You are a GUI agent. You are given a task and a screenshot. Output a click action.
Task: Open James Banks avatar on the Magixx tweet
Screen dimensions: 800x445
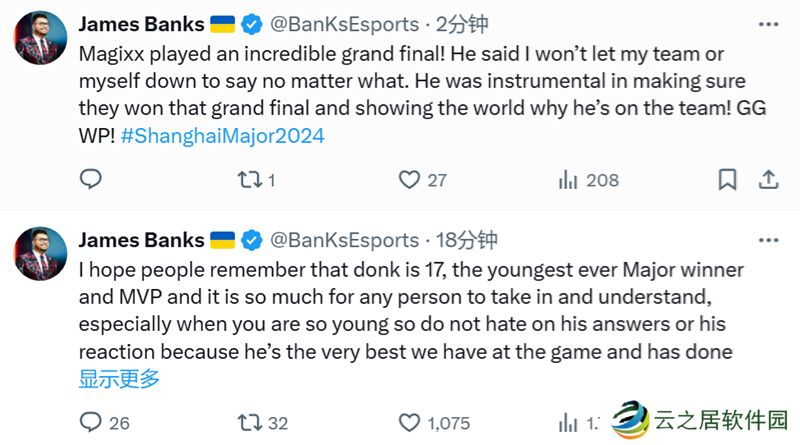[40, 38]
